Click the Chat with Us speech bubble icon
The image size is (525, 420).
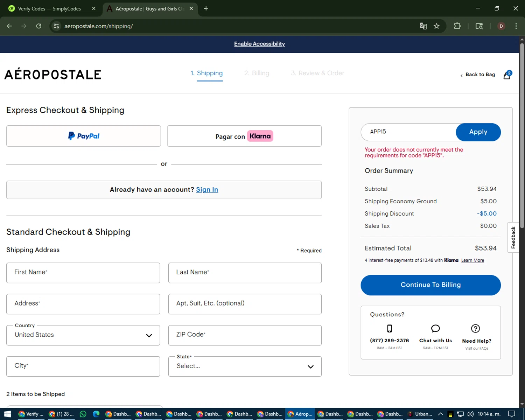pos(435,328)
